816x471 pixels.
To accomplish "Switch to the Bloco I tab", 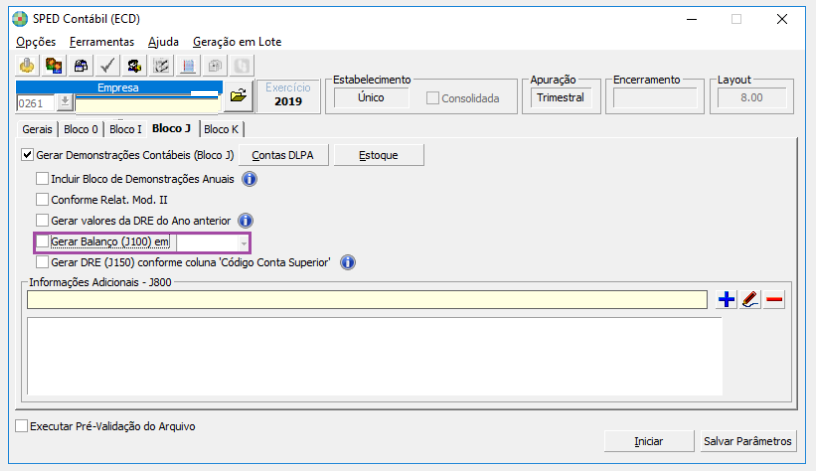I will (x=125, y=129).
